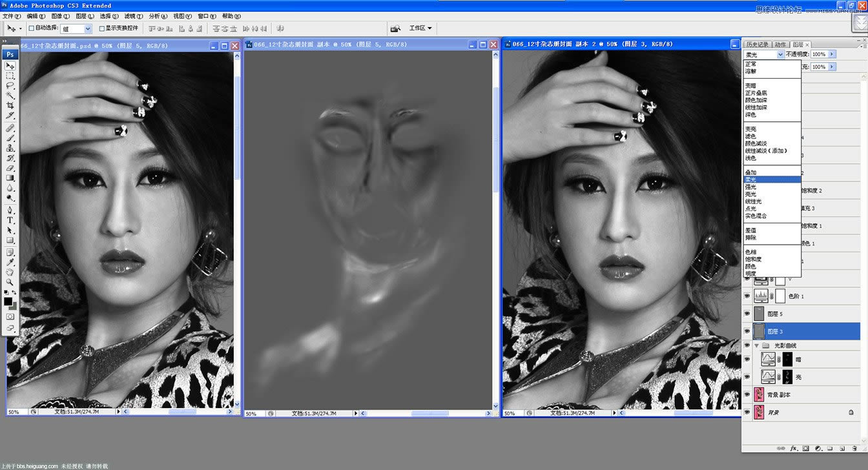Change screen mode from toolbox bottom
The height and width of the screenshot is (470, 868).
point(10,327)
